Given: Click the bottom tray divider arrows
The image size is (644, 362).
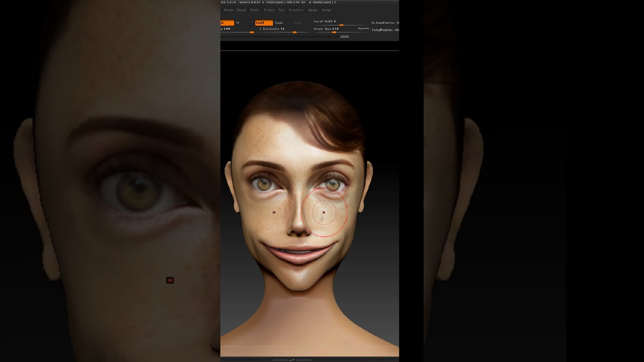Looking at the screenshot, I should (292, 359).
